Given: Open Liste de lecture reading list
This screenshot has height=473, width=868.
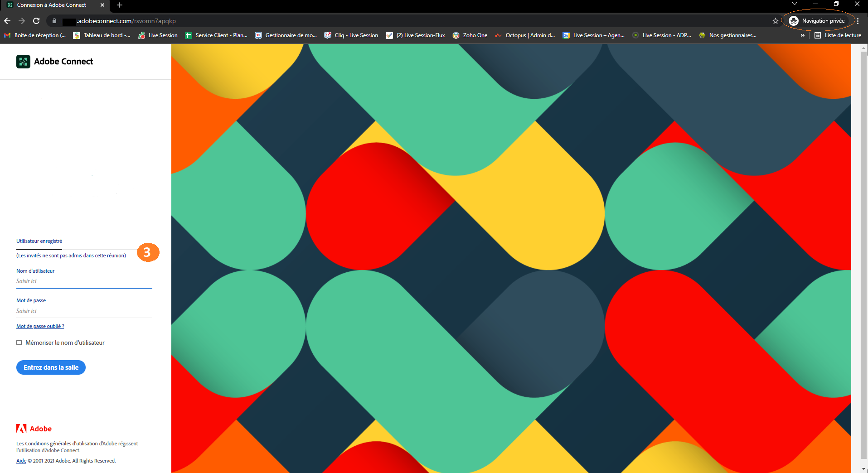Looking at the screenshot, I should 838,35.
